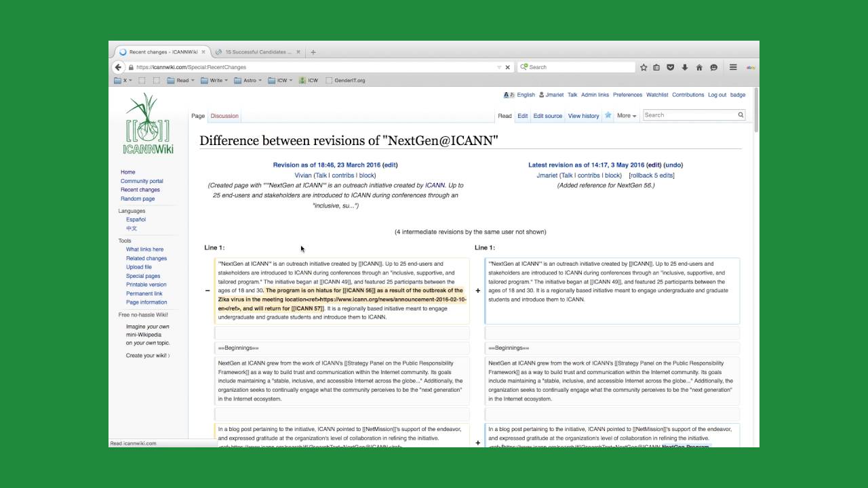Click the browser Search box
This screenshot has height=488, width=868.
point(576,67)
